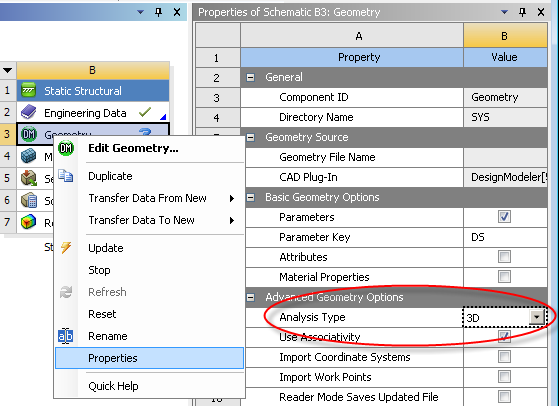Expand Transfer Data From New submenu
The width and height of the screenshot is (559, 406).
[x=232, y=199]
